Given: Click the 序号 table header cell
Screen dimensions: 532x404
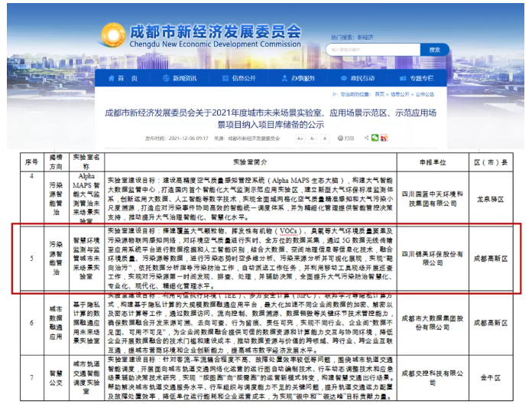Looking at the screenshot, I should coord(32,162).
